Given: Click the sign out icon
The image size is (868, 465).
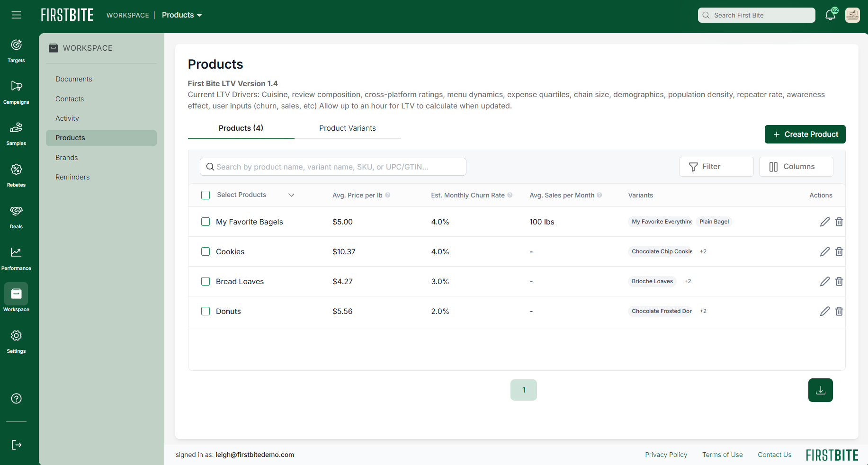Looking at the screenshot, I should coord(16,445).
